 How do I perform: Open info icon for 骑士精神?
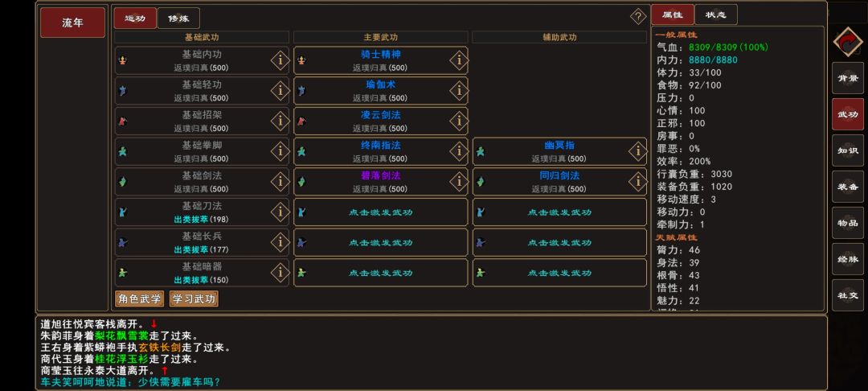(459, 60)
